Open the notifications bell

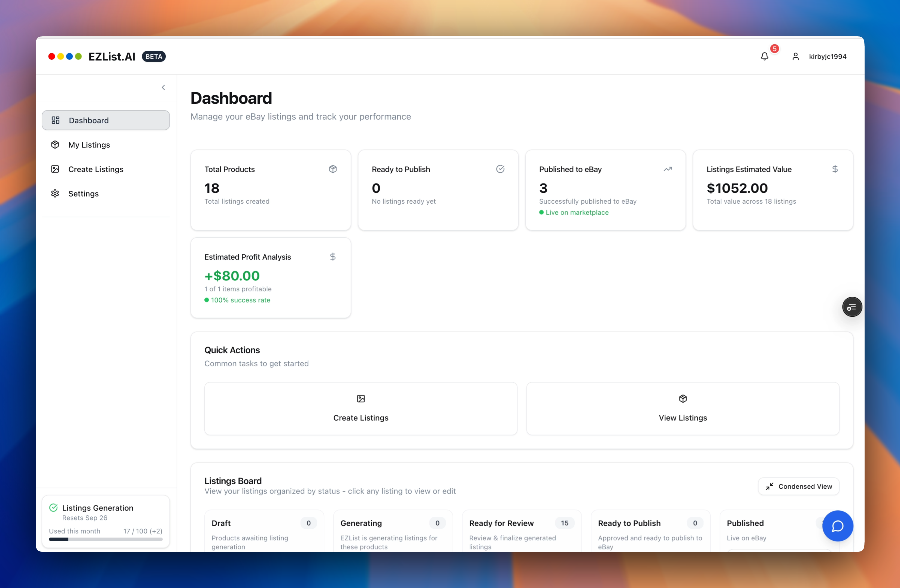click(764, 56)
